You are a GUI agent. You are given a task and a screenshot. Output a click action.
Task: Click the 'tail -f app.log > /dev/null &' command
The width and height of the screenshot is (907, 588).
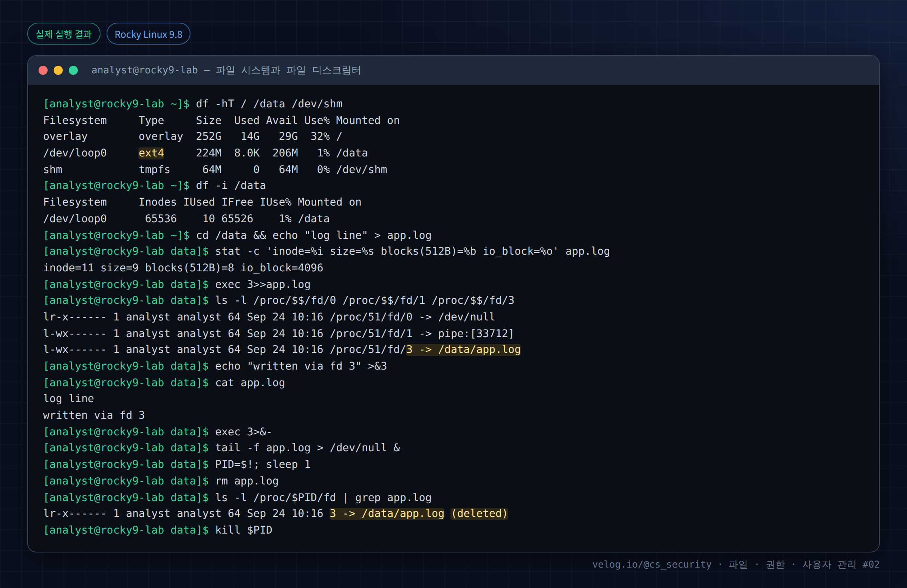(x=308, y=447)
